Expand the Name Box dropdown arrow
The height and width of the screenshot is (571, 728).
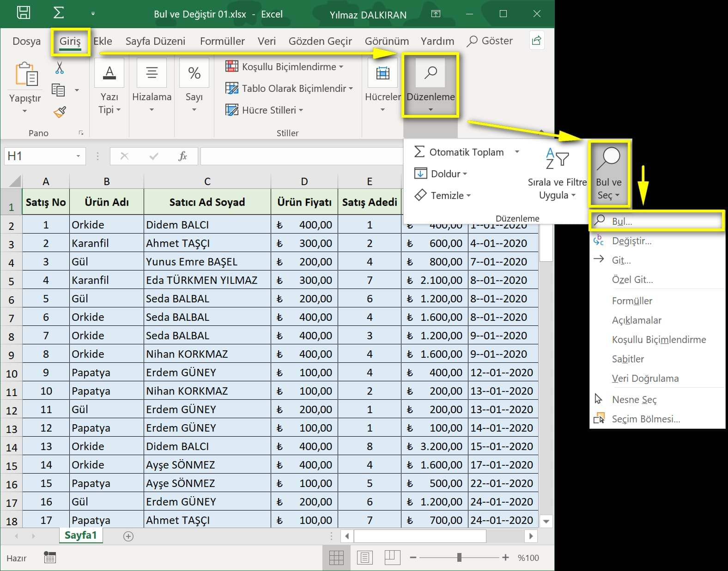(78, 156)
